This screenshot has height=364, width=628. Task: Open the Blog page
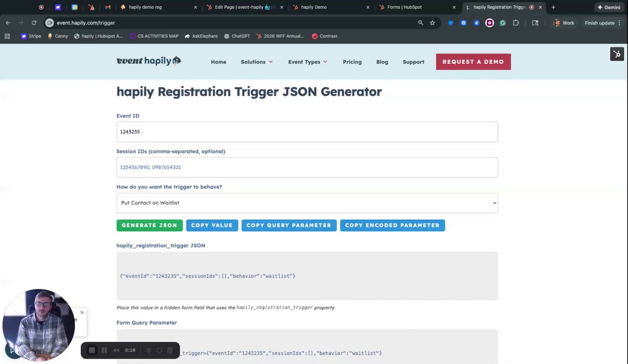(x=382, y=62)
